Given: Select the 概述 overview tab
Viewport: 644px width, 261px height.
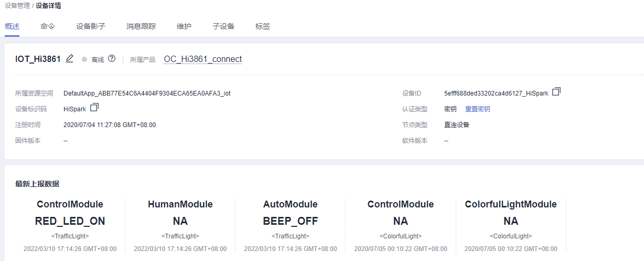Looking at the screenshot, I should point(12,26).
